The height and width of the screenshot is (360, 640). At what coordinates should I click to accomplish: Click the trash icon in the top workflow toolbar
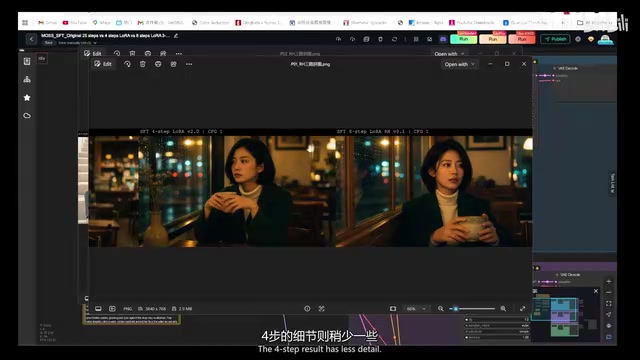[380, 39]
